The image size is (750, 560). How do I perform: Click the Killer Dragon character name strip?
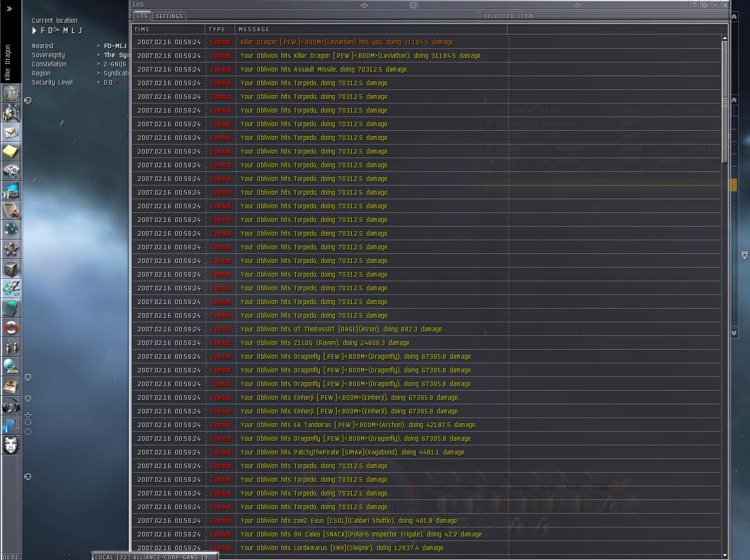coord(7,62)
